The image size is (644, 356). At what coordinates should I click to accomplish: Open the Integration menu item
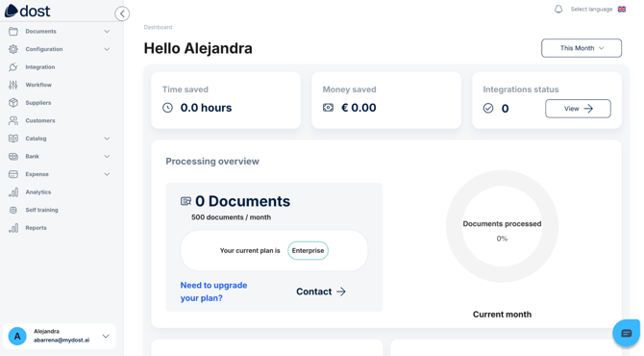click(x=39, y=67)
